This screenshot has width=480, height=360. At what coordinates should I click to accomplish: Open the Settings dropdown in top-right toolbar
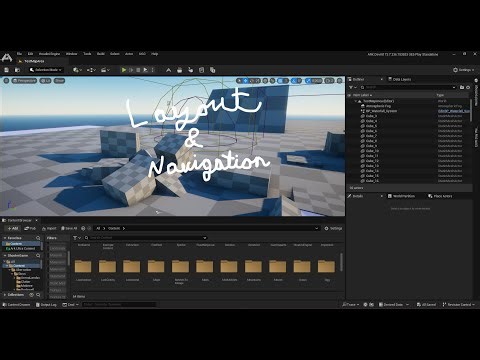coord(464,70)
